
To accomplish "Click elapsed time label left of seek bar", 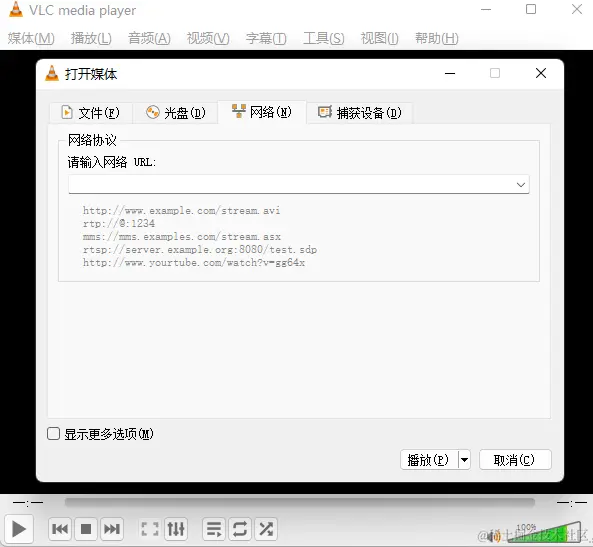I will point(28,503).
